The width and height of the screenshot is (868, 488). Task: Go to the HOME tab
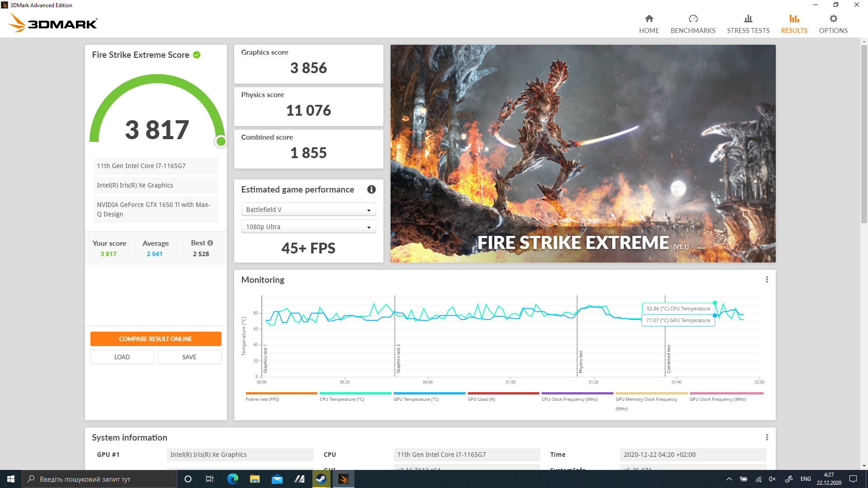[x=649, y=23]
